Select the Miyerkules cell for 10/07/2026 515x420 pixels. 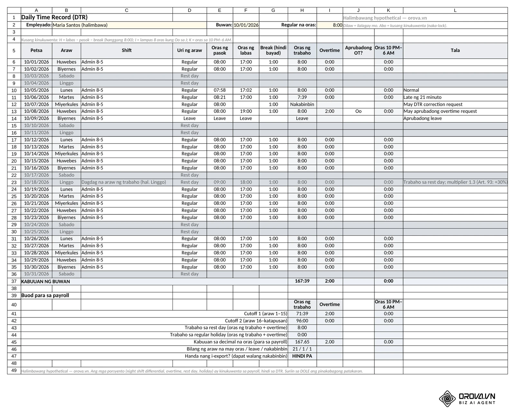(66, 105)
